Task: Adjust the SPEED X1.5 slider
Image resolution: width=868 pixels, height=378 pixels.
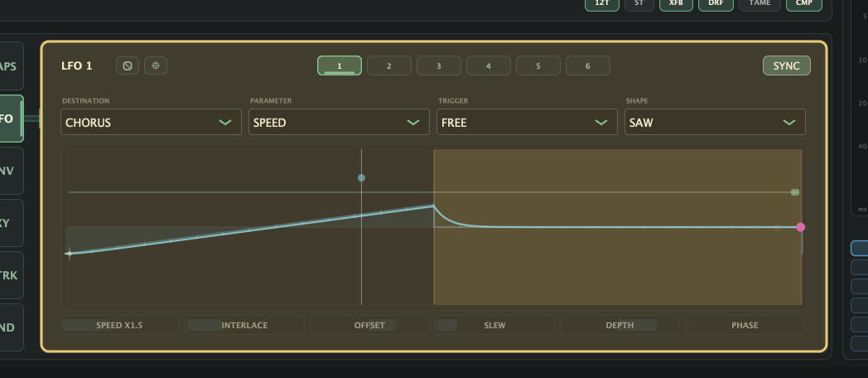Action: click(119, 325)
